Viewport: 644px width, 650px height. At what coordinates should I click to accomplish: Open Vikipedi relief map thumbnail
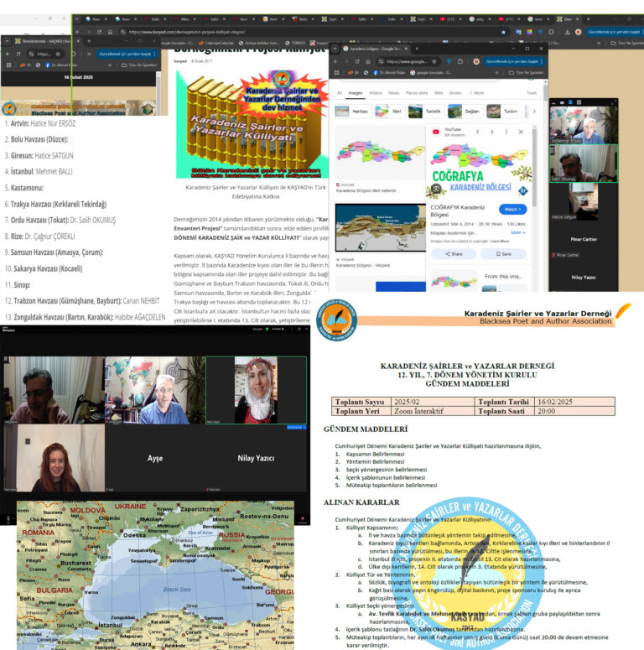tap(381, 227)
